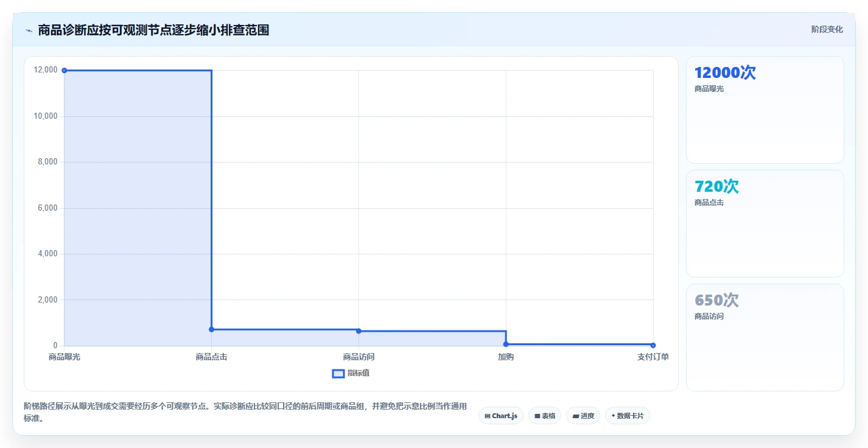Click the Chart.js tag chip
Screen dimensions: 868x448
[501, 416]
